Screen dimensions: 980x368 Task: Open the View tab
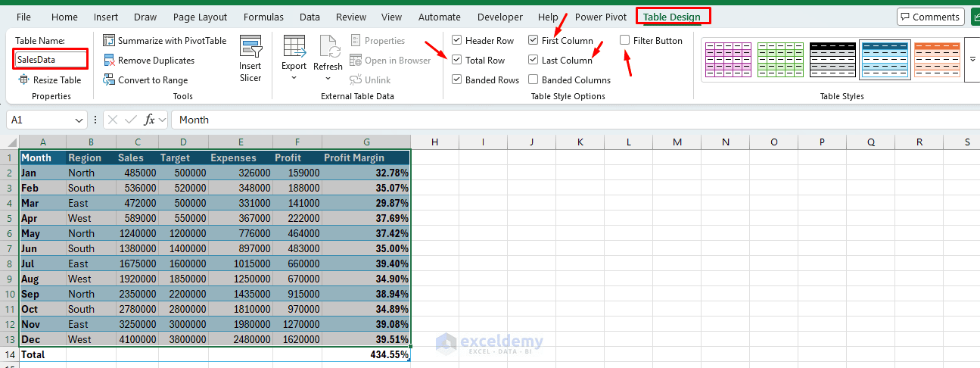point(392,17)
